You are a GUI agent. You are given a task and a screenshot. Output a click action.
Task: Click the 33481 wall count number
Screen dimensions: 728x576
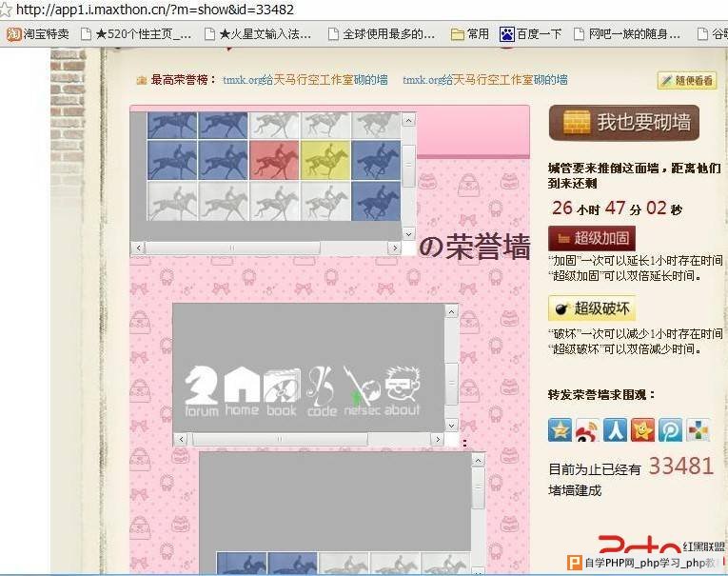coord(681,467)
